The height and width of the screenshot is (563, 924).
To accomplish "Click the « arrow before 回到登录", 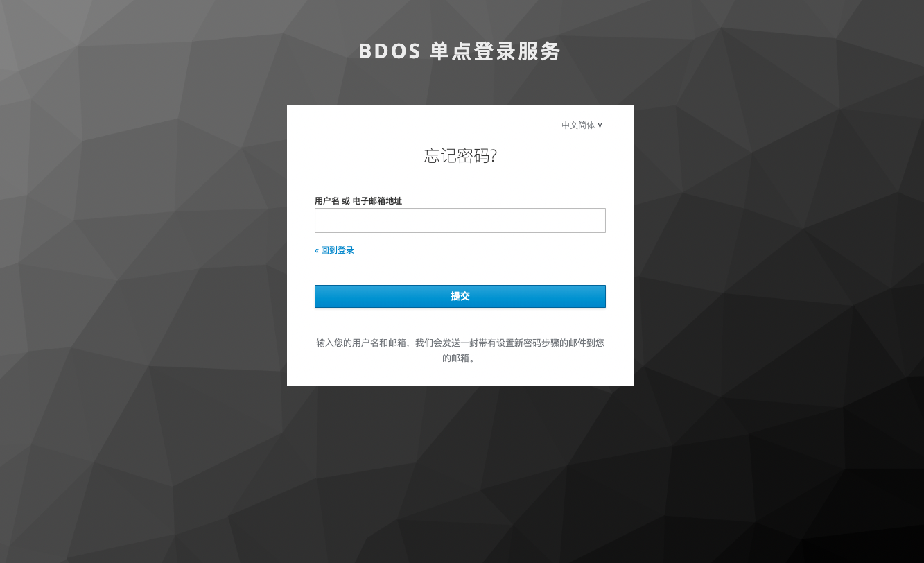I will click(x=317, y=250).
